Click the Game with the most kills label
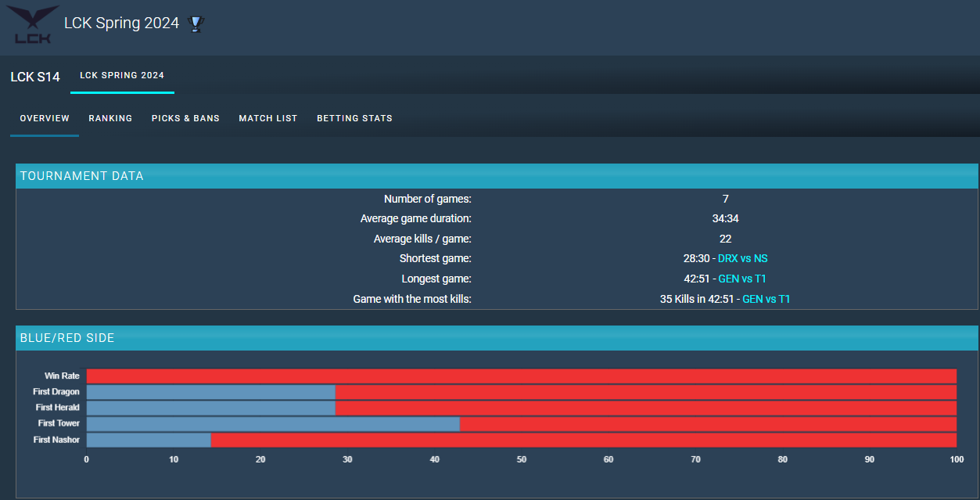This screenshot has height=500, width=980. tap(412, 299)
